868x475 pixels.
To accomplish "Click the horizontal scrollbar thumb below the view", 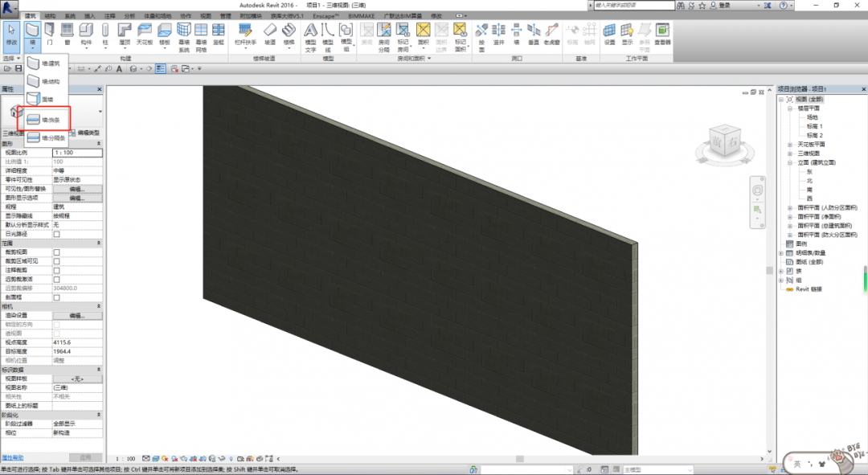I will pos(520,458).
